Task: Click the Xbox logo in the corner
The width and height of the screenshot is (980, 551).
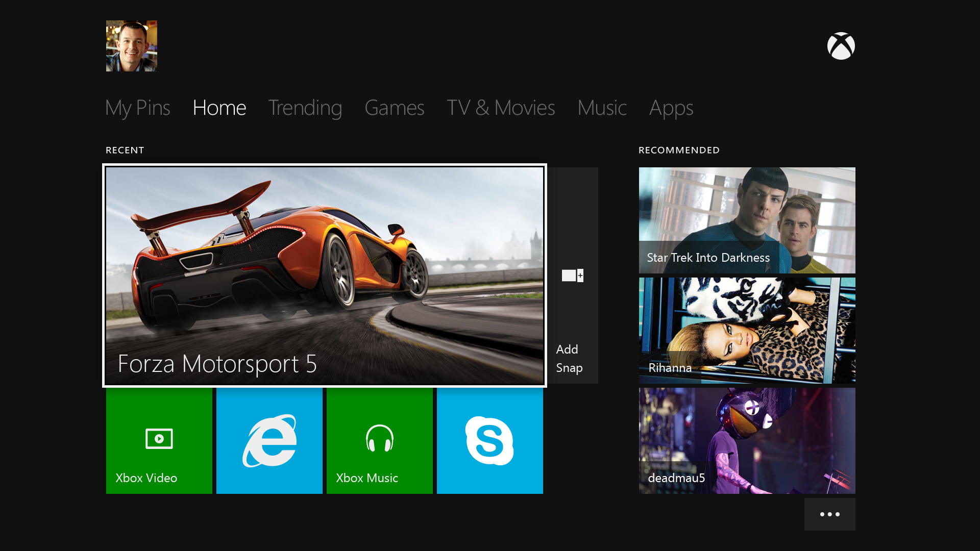Action: [841, 45]
